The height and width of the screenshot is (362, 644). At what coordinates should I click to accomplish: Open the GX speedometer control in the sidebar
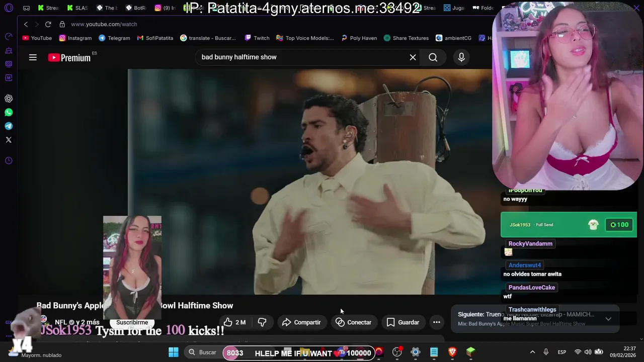coord(9,36)
